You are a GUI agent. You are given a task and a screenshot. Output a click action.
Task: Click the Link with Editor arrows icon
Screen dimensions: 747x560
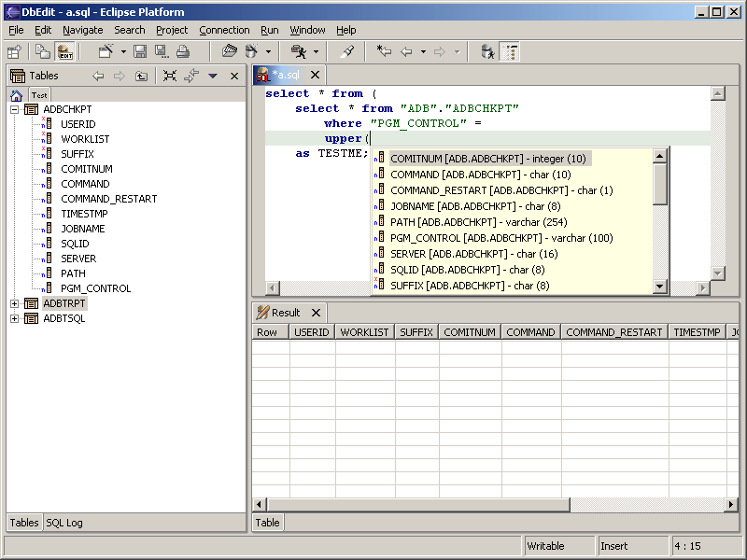(x=190, y=76)
